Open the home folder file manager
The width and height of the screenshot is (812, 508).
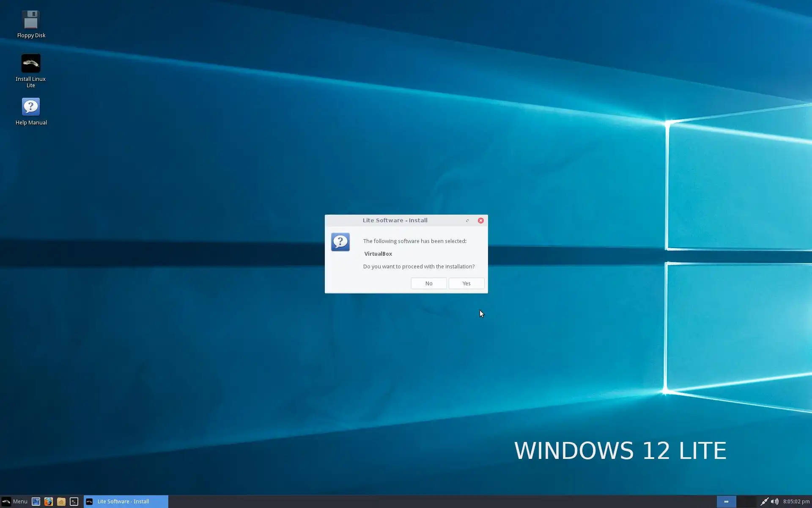(x=61, y=502)
